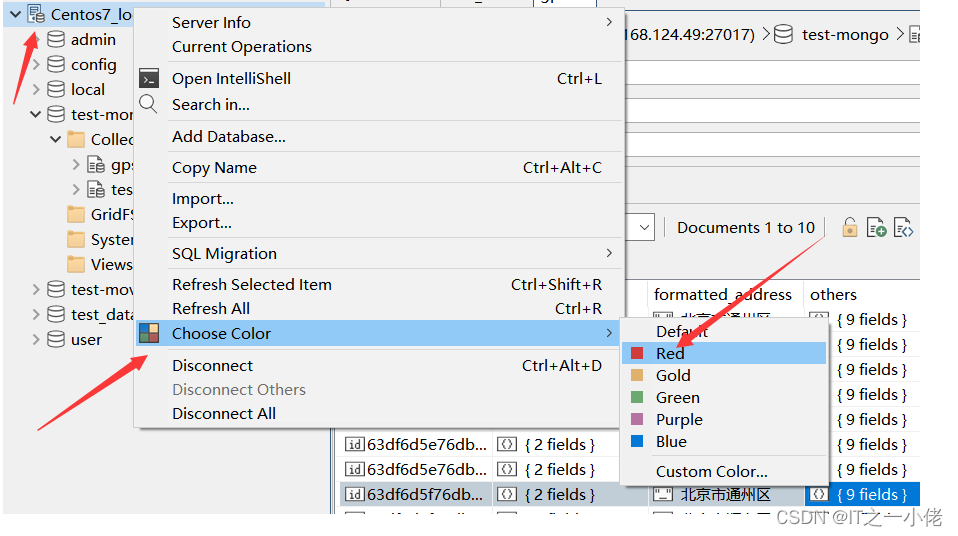
Task: Click the Collections folder icon
Action: pos(76,139)
